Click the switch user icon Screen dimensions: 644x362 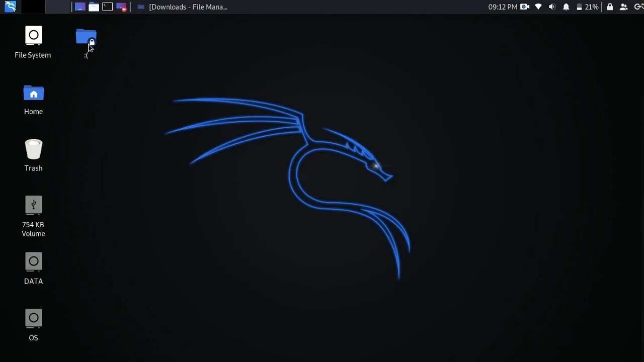coord(624,7)
